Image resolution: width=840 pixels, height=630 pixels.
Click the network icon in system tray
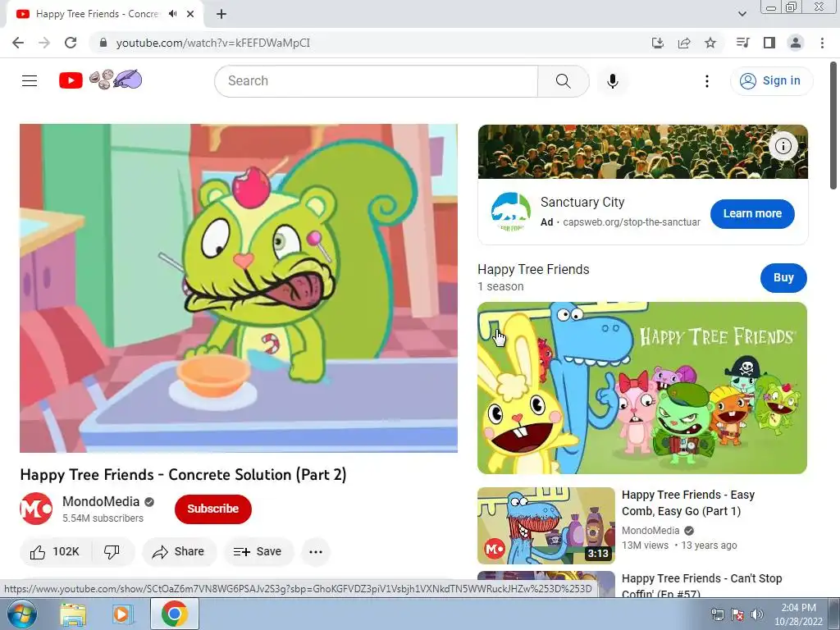pyautogui.click(x=718, y=615)
